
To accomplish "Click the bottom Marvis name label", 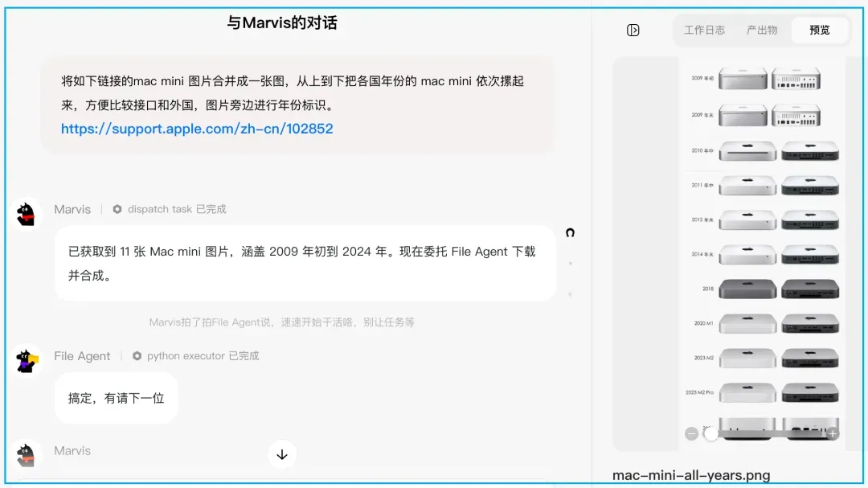I will tap(72, 451).
